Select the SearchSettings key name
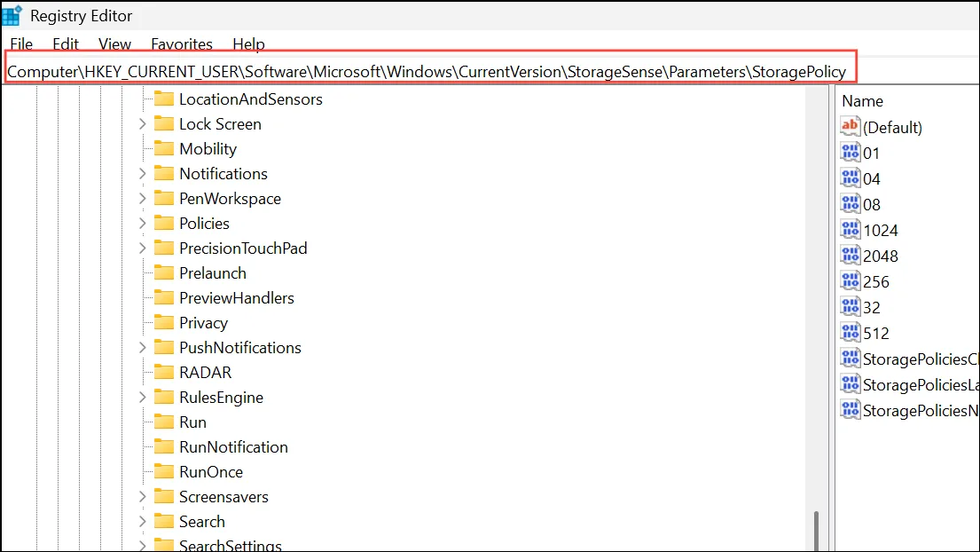The image size is (980, 552). click(230, 545)
